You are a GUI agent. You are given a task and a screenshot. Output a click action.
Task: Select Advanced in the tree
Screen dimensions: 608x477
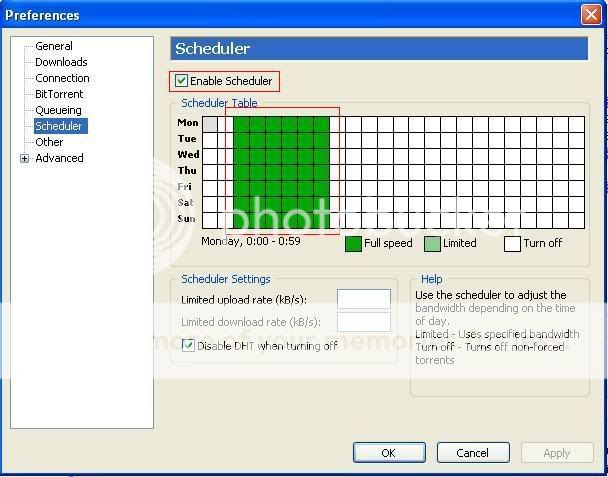pos(59,158)
